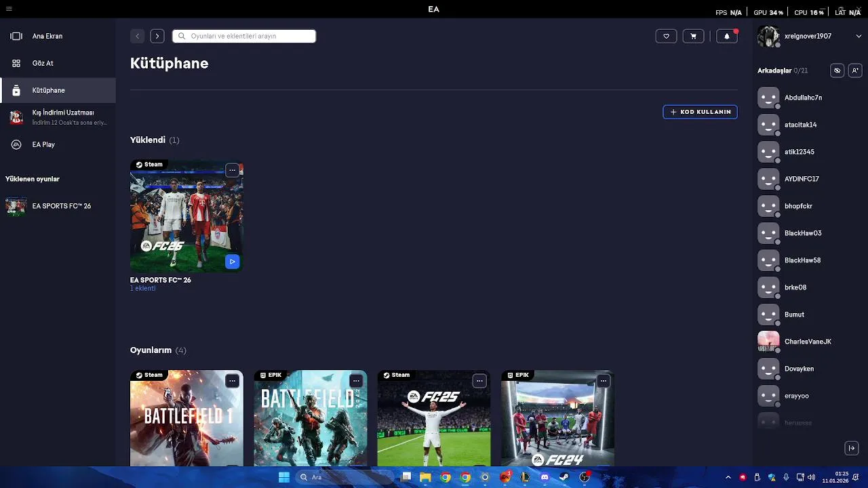Toggle offline friends visibility icon
This screenshot has height=488, width=868.
(x=837, y=70)
